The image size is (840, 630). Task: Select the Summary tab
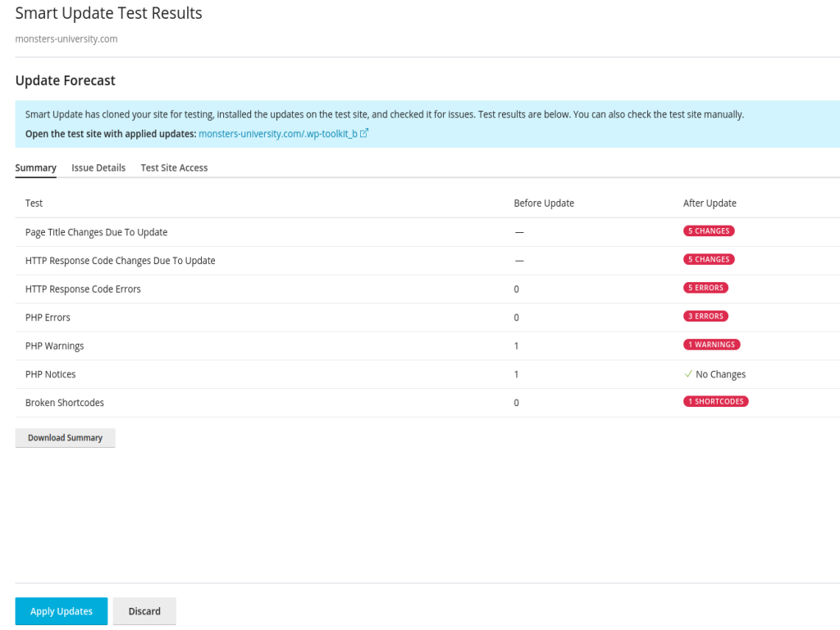coord(35,167)
